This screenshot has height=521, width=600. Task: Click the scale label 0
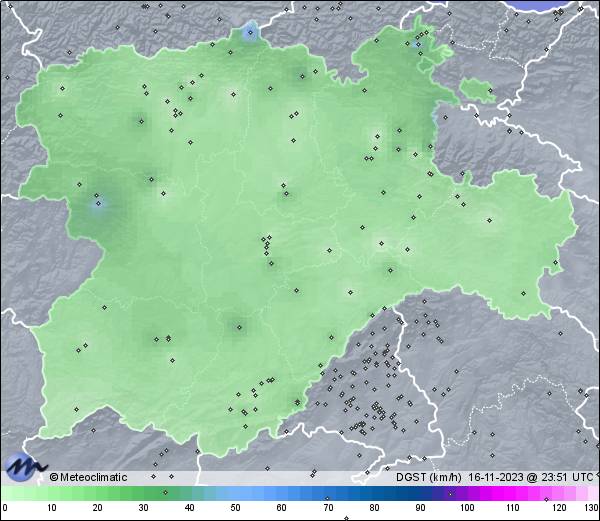[x=5, y=508]
